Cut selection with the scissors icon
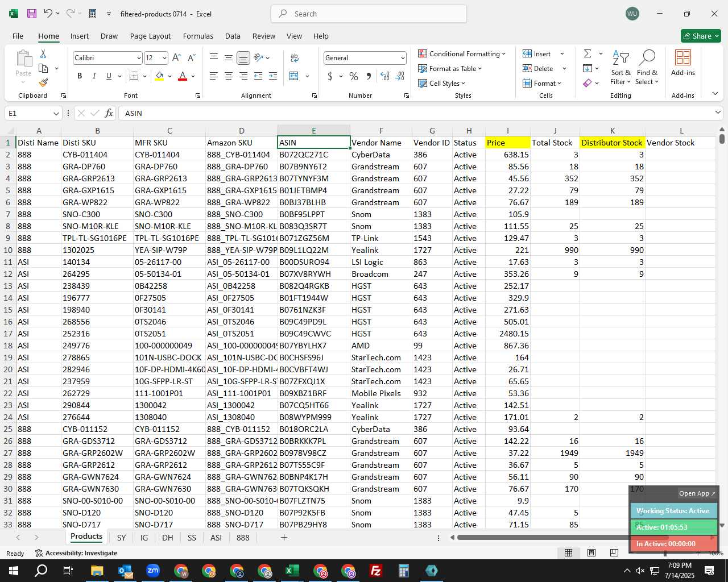The width and height of the screenshot is (728, 582). 43,53
